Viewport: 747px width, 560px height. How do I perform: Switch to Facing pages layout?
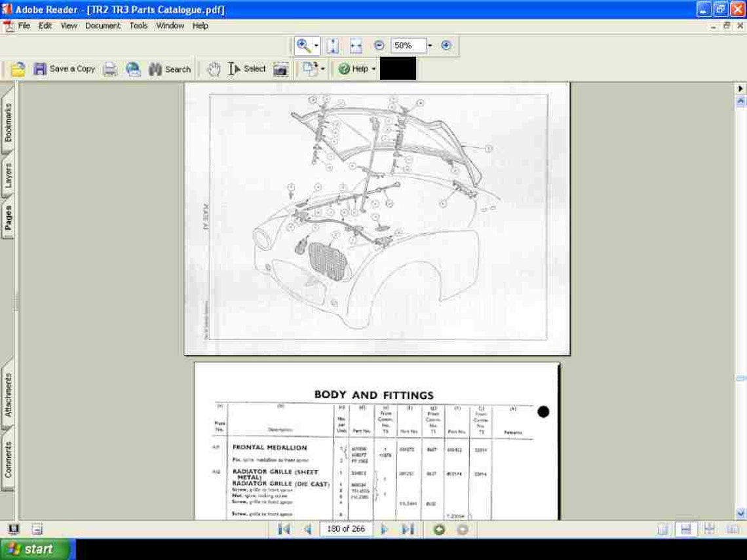732,529
